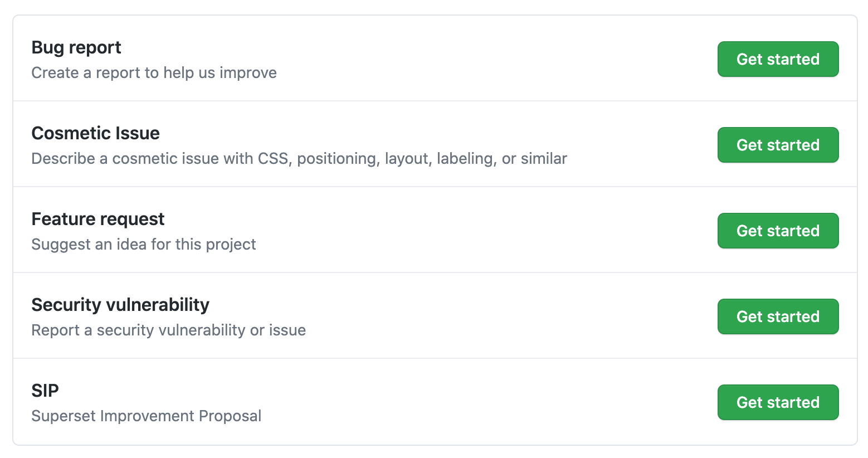Select the Feature request template title

pyautogui.click(x=98, y=219)
